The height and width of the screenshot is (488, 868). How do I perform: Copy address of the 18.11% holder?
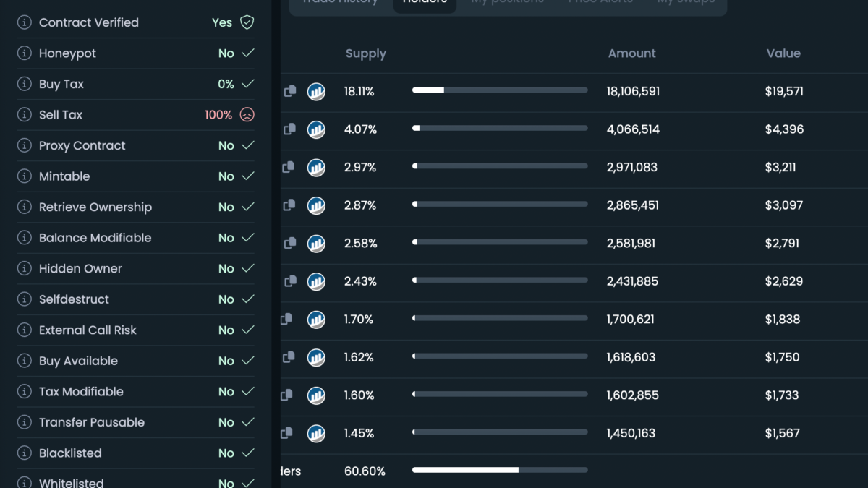click(290, 91)
